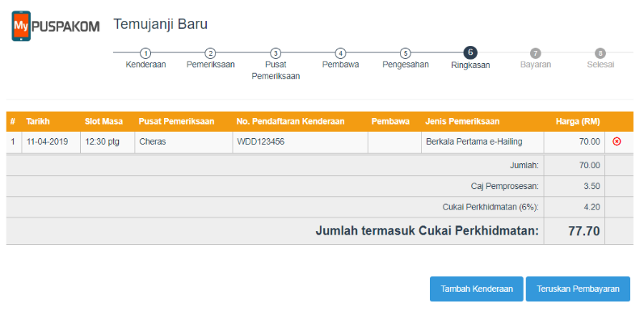Click the Tarikh column header
This screenshot has height=312, width=644.
pos(37,121)
